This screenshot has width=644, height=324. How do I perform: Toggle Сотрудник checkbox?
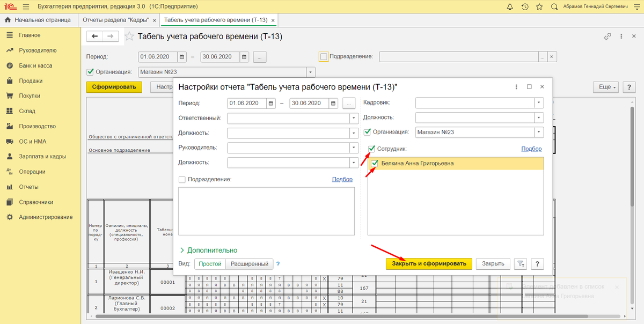(371, 149)
